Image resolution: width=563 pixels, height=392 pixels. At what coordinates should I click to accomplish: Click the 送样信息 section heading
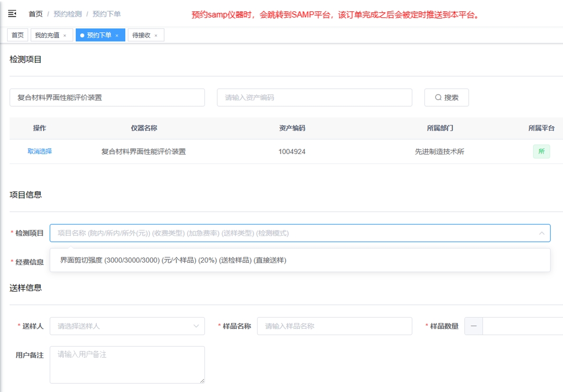coord(26,288)
